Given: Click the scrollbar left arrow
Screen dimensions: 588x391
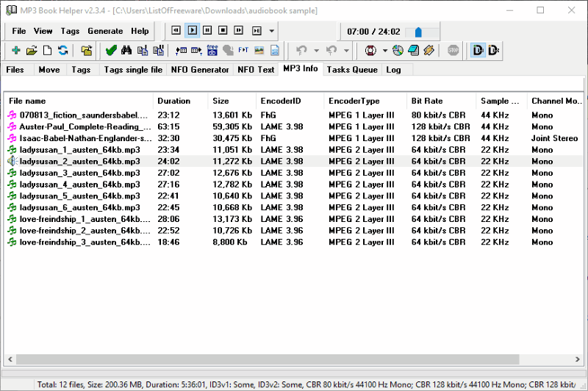Looking at the screenshot, I should click(x=10, y=359).
